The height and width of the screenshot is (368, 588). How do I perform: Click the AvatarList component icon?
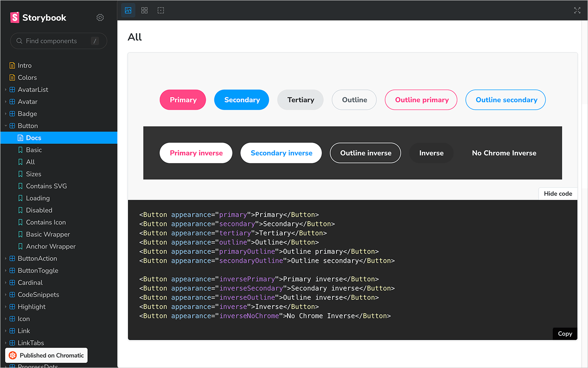12,90
